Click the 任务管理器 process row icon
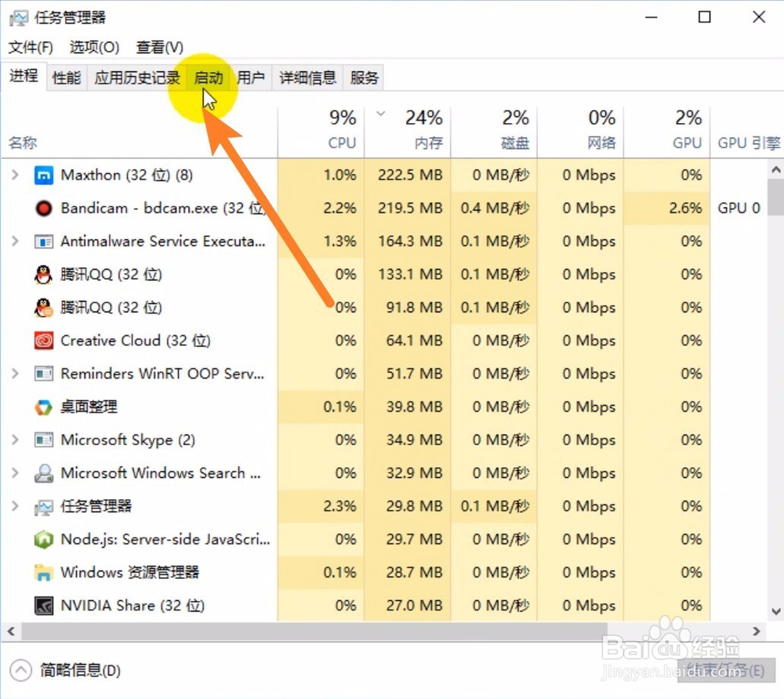This screenshot has width=784, height=699. coord(43,507)
